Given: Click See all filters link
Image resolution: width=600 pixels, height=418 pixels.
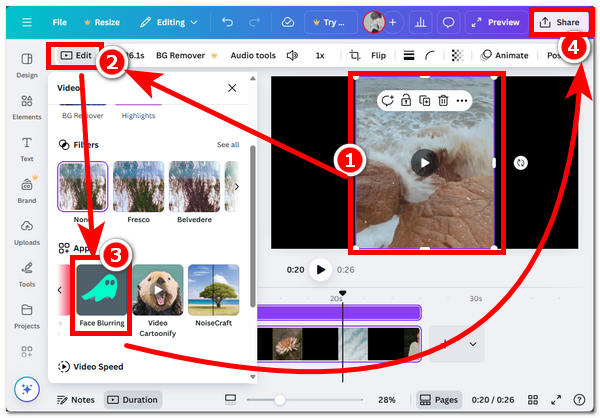Looking at the screenshot, I should (x=228, y=144).
